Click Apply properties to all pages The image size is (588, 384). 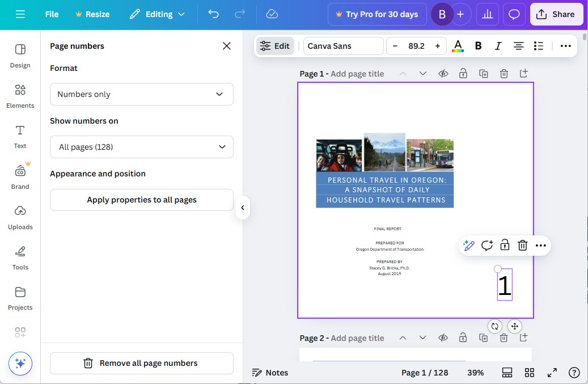(x=141, y=200)
